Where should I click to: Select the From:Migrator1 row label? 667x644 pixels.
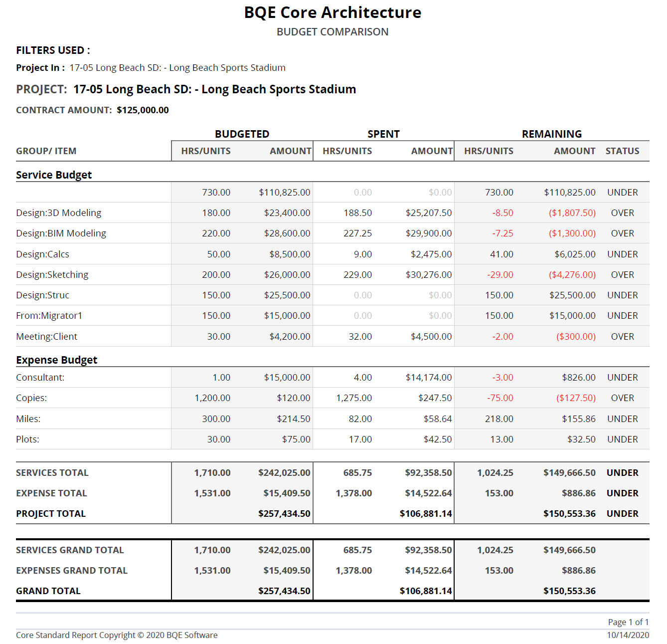[49, 316]
